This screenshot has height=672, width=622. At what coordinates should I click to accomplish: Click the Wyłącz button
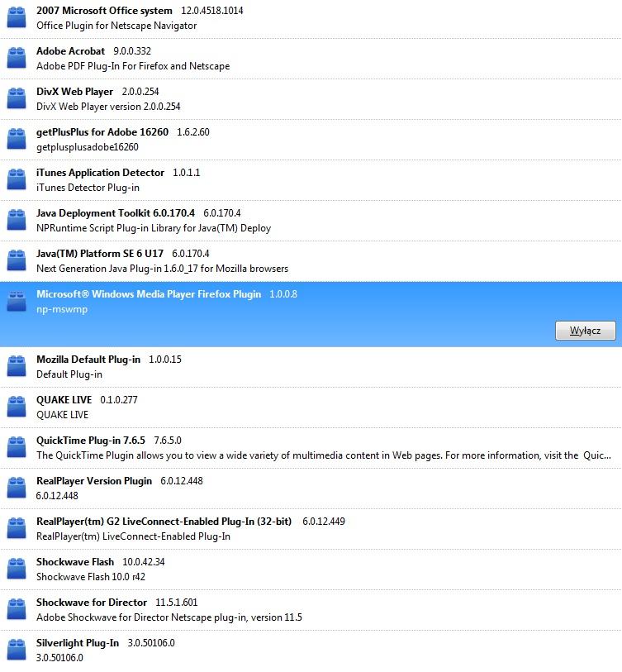click(x=585, y=331)
